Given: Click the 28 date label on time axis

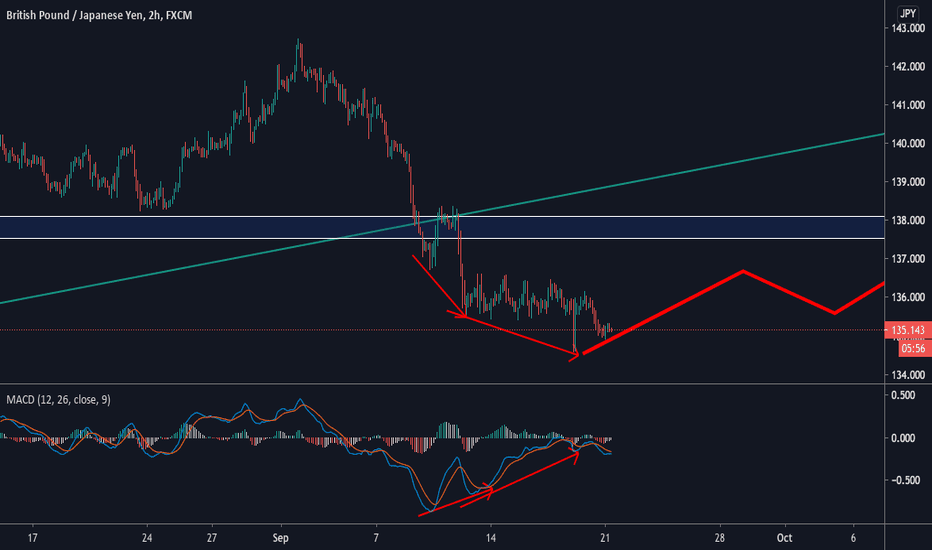Looking at the screenshot, I should tap(720, 538).
